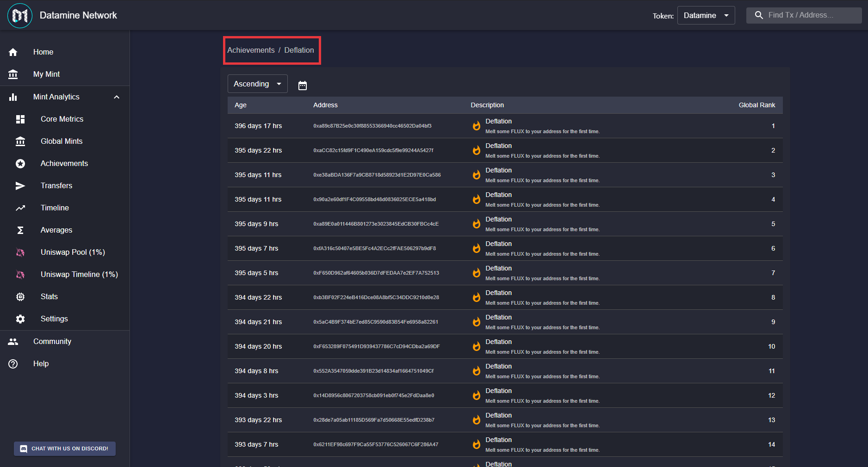This screenshot has height=467, width=868.
Task: Click the Achievements breadcrumb link
Action: tap(251, 50)
